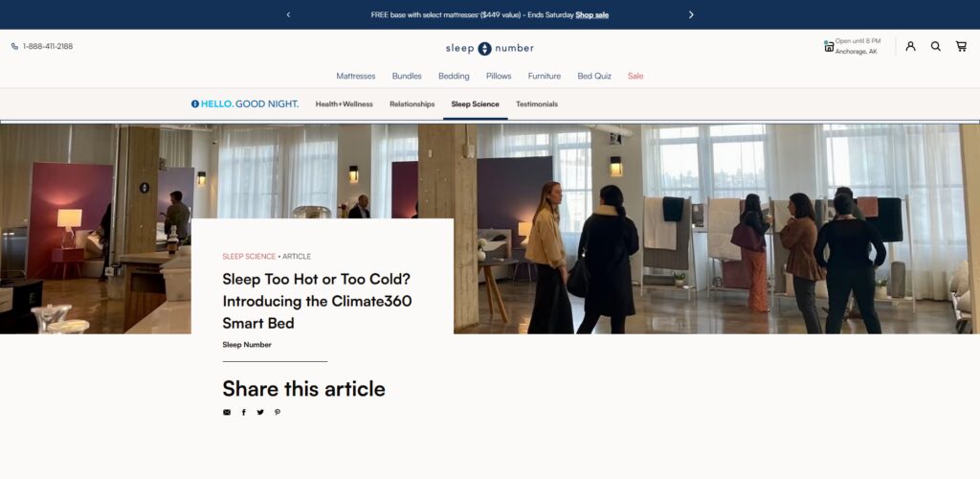Open the Pillows menu
The height and width of the screenshot is (479, 980).
[x=499, y=76]
